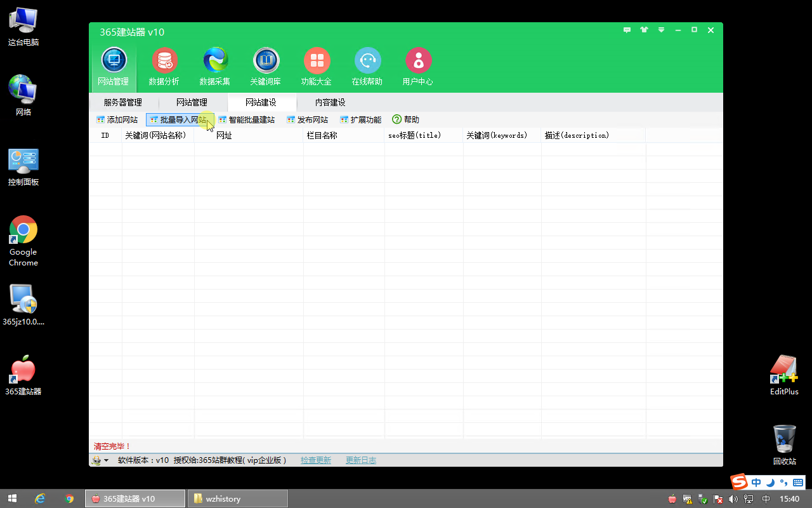812x508 pixels.
Task: Click the 软件版本：v10 status text
Action: coord(143,460)
